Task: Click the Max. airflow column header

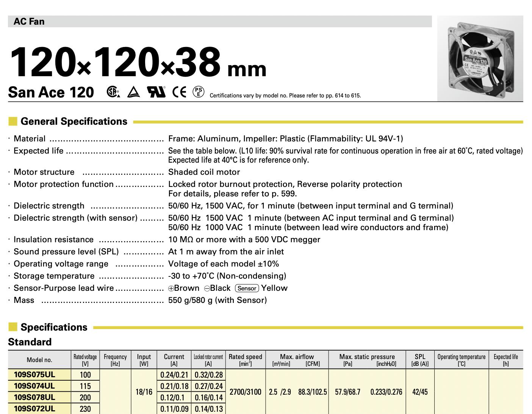Action: coord(297,360)
